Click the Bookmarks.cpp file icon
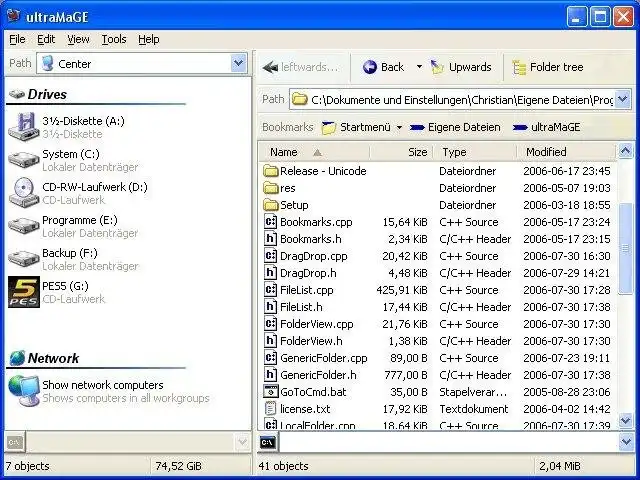The image size is (640, 480). click(270, 222)
